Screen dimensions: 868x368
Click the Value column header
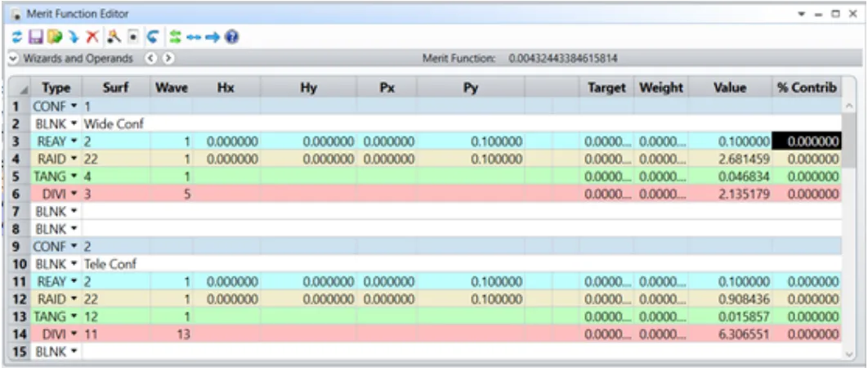tap(730, 88)
